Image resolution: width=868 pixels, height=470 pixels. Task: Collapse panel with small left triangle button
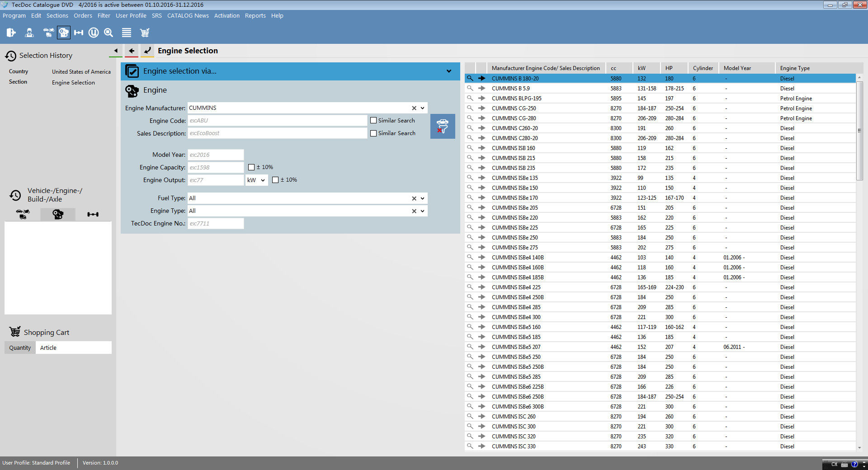click(x=116, y=51)
